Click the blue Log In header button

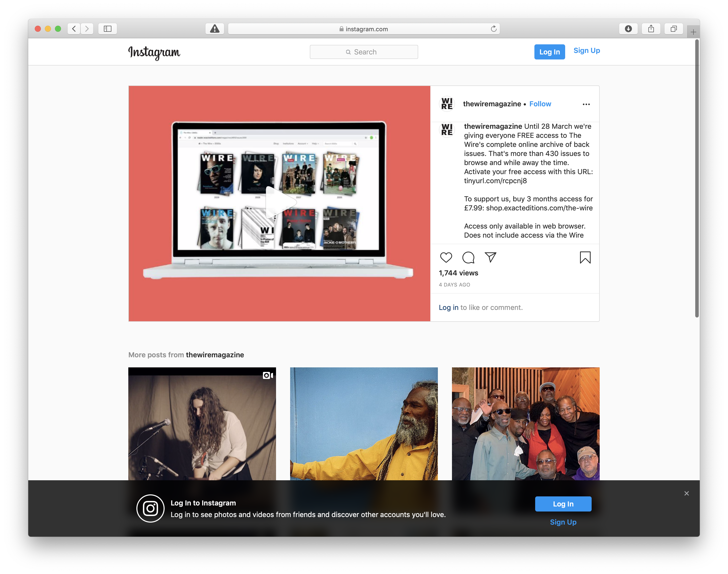(550, 52)
